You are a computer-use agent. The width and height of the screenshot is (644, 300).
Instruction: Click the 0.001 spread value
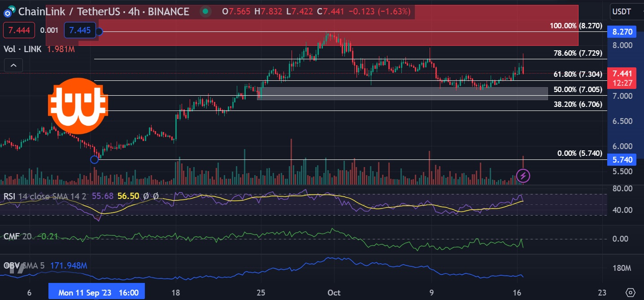[x=49, y=31]
